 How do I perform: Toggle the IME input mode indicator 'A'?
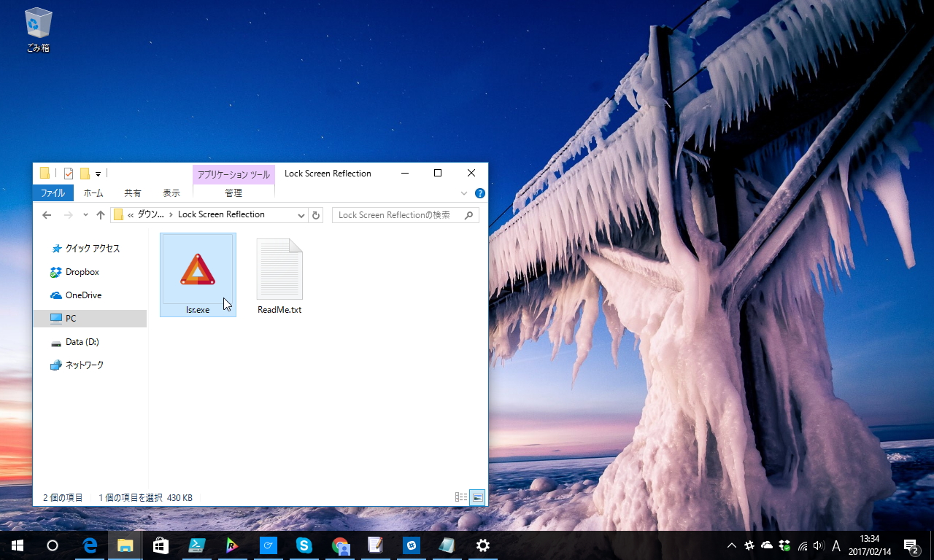point(836,545)
